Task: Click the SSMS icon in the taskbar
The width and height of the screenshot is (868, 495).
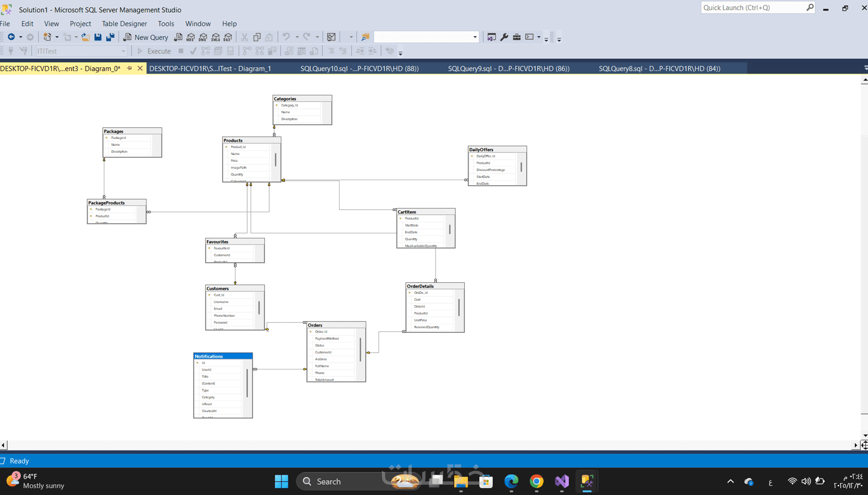Action: (x=587, y=481)
